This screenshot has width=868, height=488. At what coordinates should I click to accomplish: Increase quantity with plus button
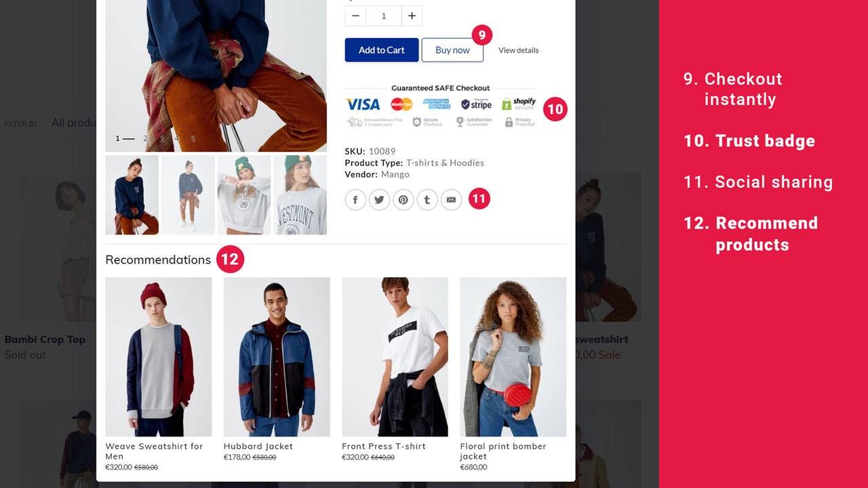pos(412,16)
